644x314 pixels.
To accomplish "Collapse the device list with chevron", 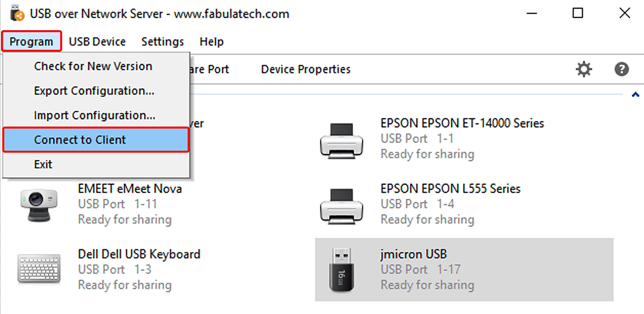I will point(635,94).
